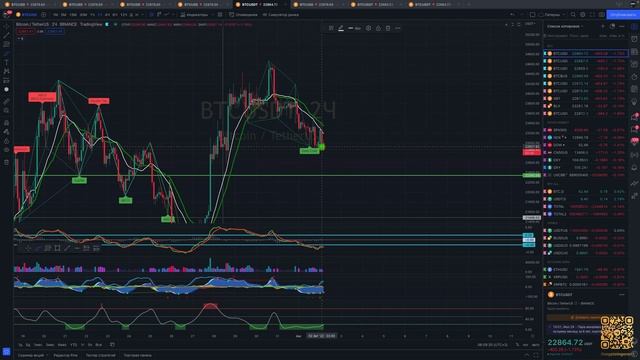Click the magnifier quick search icon
Image resolution: width=640 pixels, height=360 pixels.
(573, 15)
